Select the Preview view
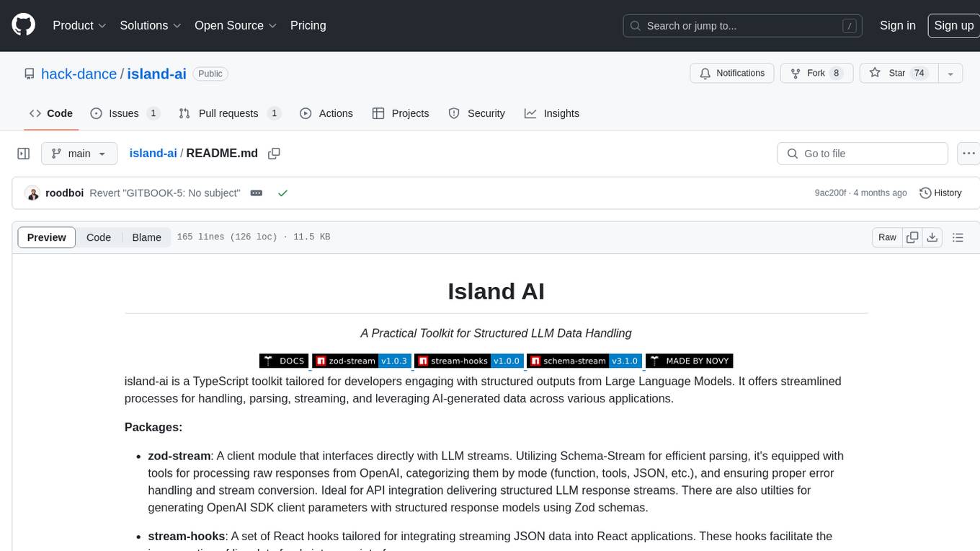Image resolution: width=980 pixels, height=551 pixels. [x=47, y=237]
